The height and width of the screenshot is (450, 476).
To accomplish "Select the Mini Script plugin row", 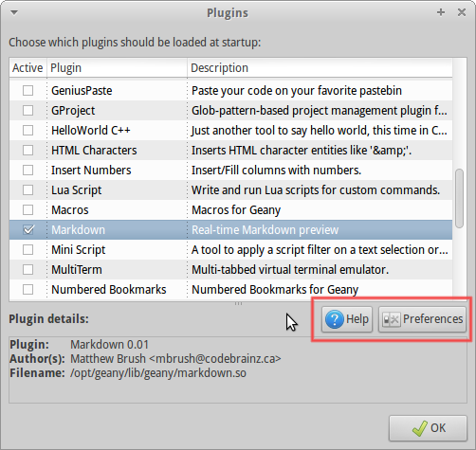I will point(230,250).
